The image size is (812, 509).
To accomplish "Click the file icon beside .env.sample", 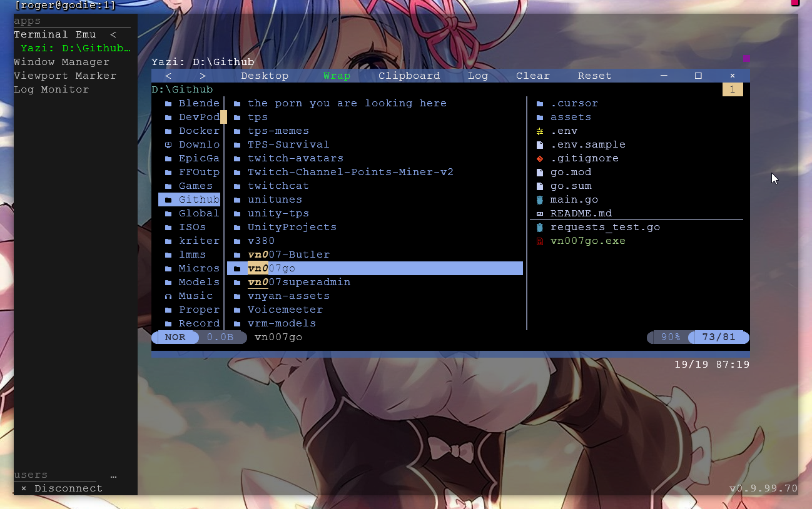I will click(540, 144).
